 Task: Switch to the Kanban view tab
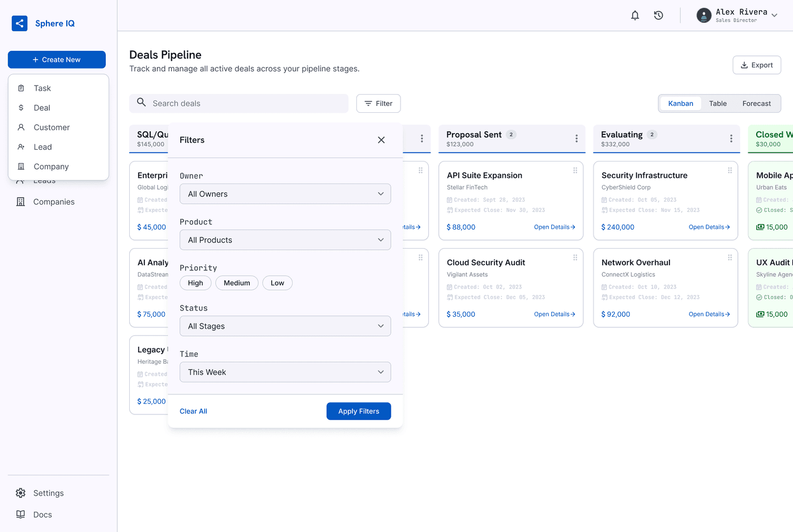tap(680, 104)
